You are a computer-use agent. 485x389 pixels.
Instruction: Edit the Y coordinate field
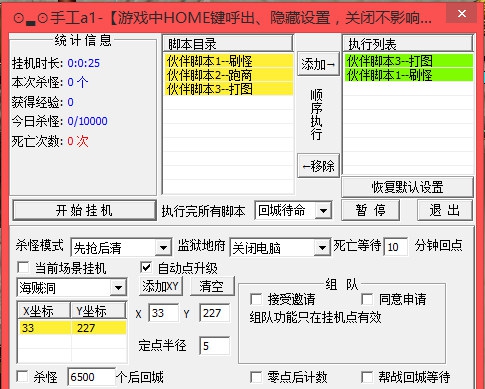pyautogui.click(x=215, y=313)
